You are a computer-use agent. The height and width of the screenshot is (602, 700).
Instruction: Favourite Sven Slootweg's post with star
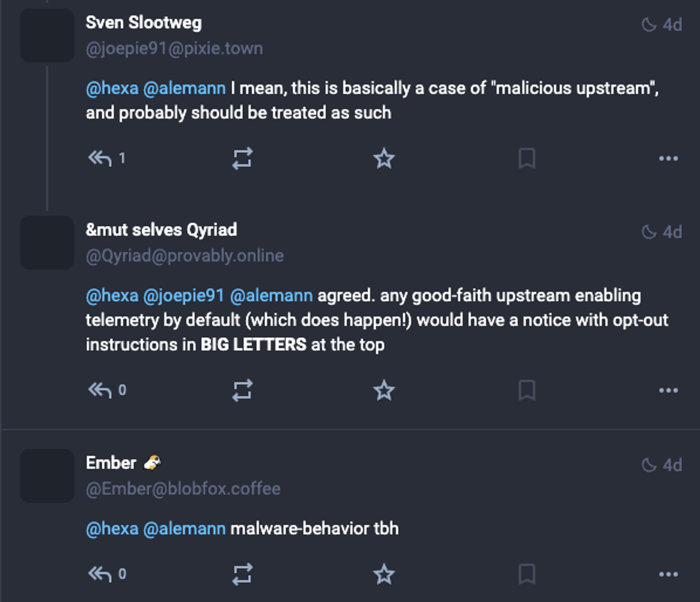pos(384,158)
